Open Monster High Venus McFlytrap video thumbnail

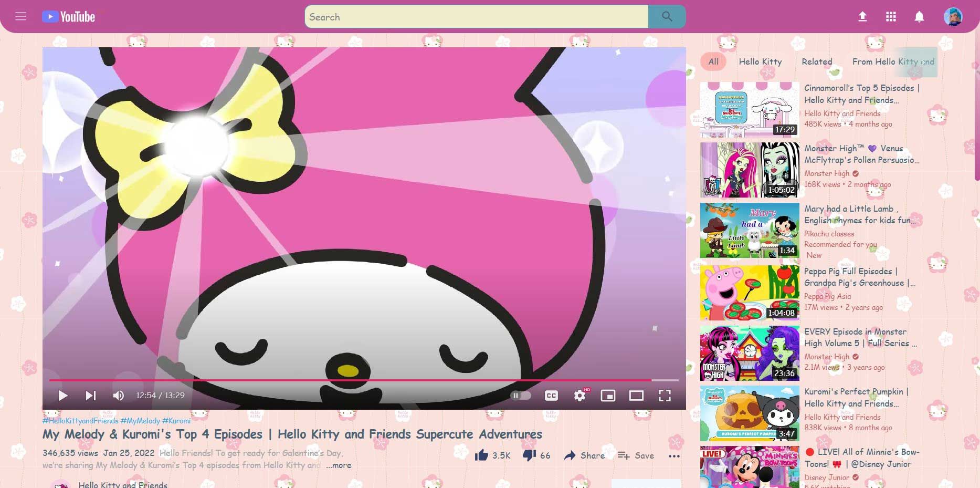(x=750, y=170)
